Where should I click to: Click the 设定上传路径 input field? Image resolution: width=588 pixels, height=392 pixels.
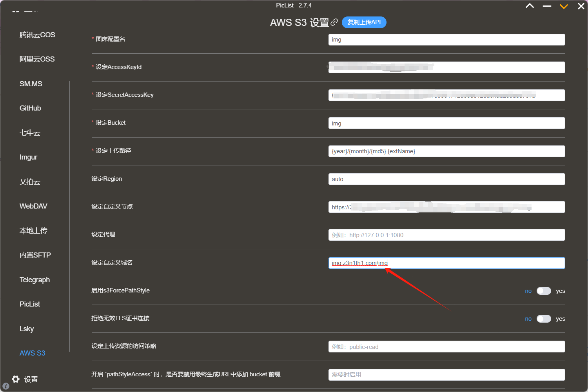coord(446,151)
